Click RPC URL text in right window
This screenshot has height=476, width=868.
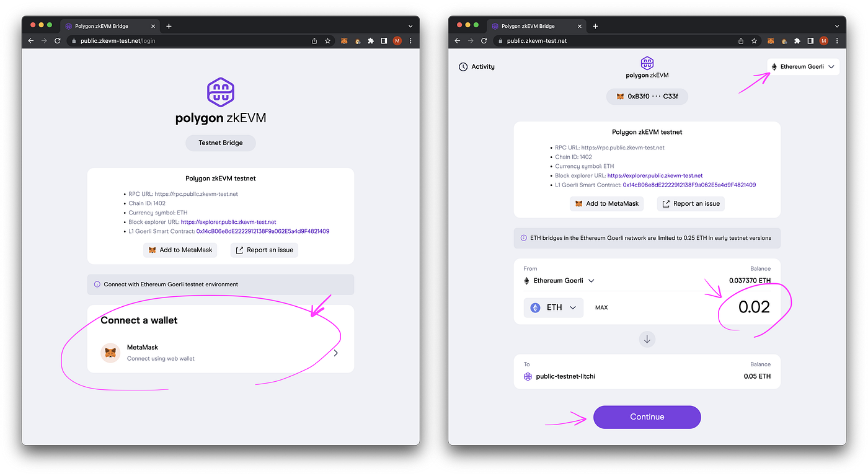coord(610,148)
